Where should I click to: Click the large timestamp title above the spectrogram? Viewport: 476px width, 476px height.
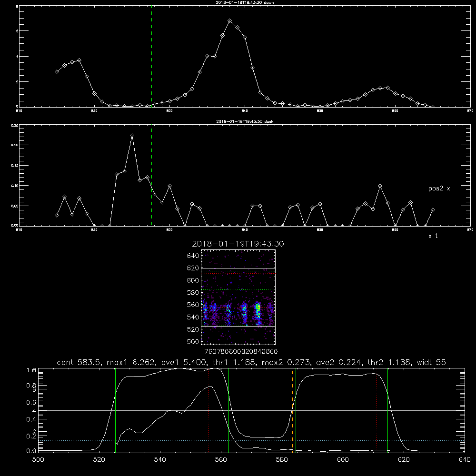238,244
